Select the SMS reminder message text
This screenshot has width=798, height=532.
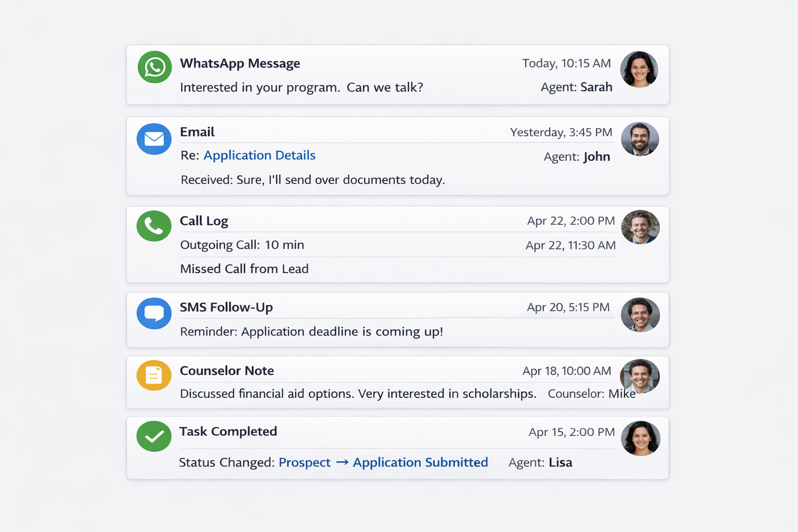311,331
